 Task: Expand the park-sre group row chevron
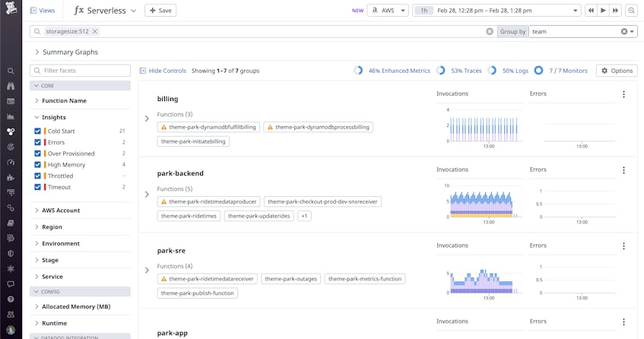[147, 270]
